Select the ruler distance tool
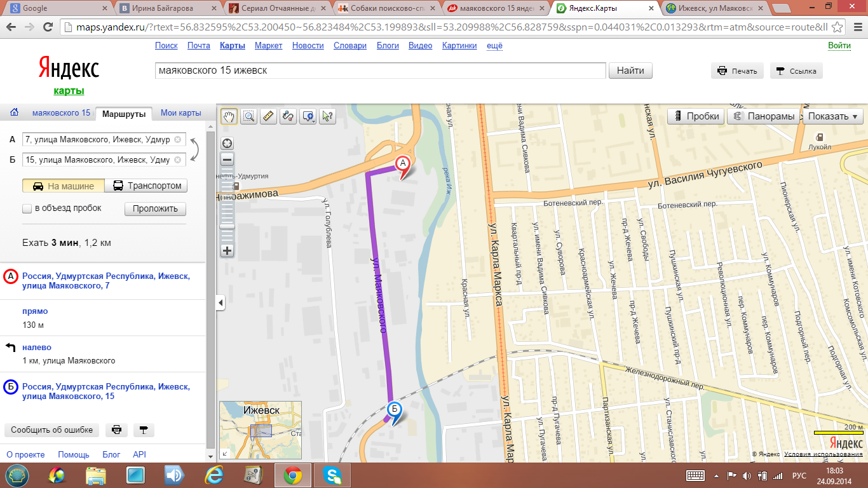 pyautogui.click(x=268, y=116)
